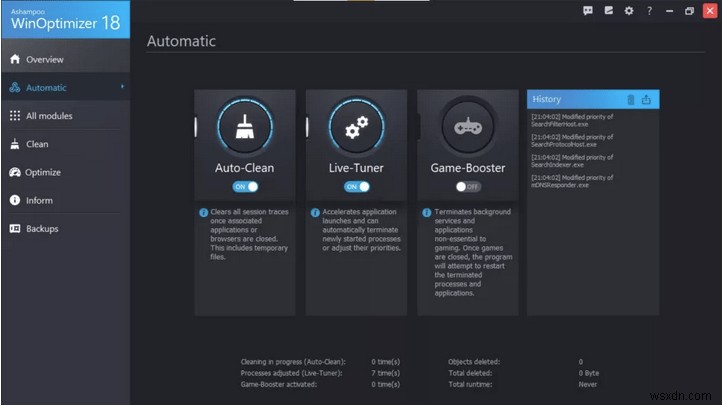
Task: Click the Auto-Clean info icon
Action: pyautogui.click(x=203, y=212)
